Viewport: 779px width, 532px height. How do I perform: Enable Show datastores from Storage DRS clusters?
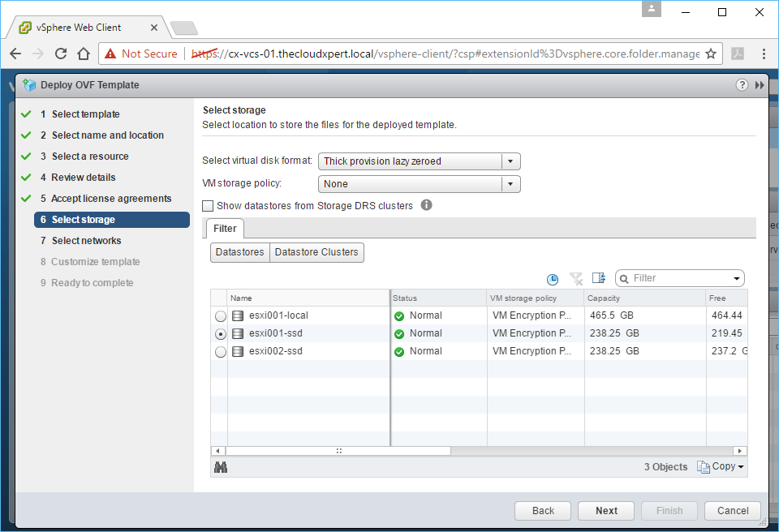coord(209,206)
